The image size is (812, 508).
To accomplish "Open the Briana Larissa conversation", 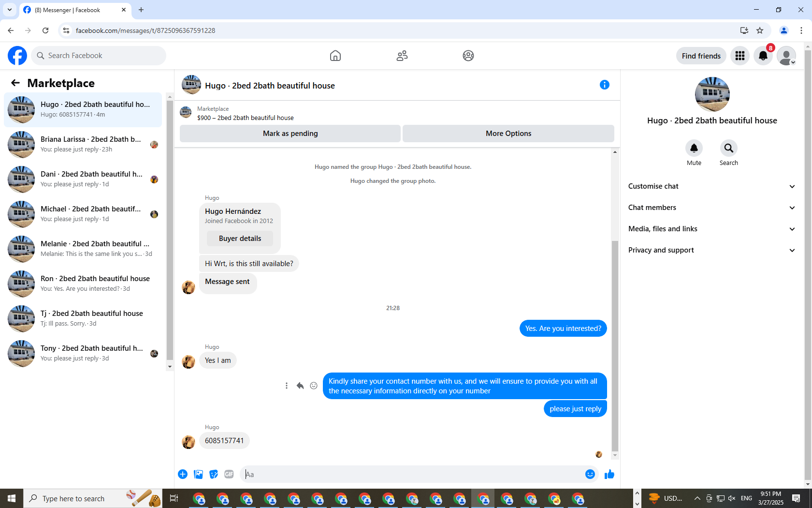I will point(83,145).
